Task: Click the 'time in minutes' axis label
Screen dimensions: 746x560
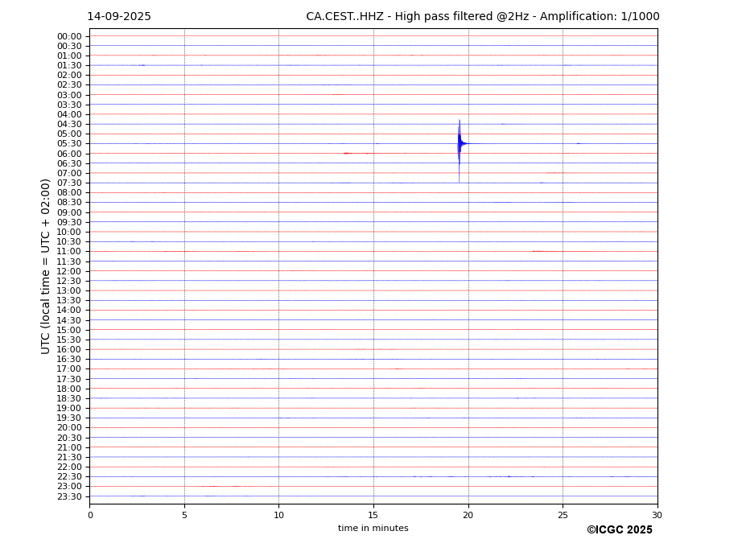Action: (373, 528)
